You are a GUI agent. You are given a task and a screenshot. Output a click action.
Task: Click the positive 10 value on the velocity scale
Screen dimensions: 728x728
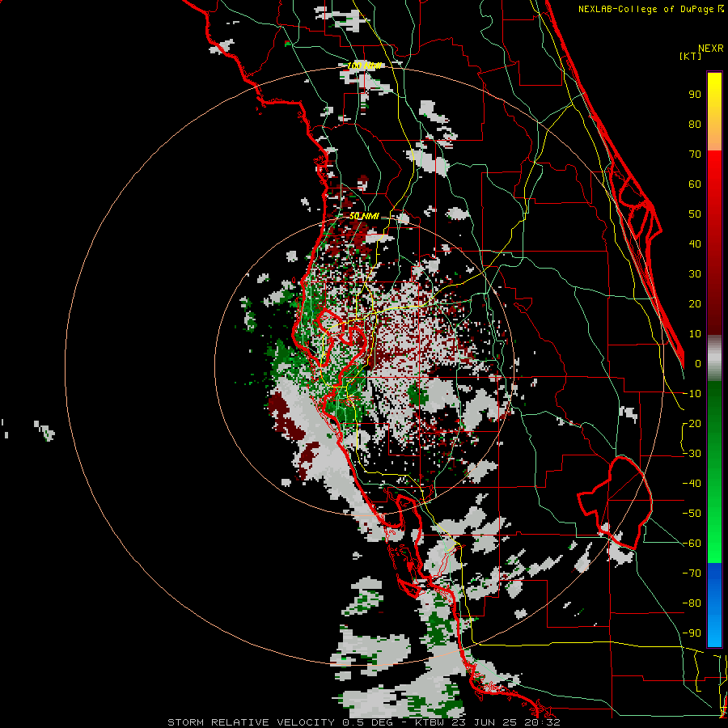(x=695, y=334)
